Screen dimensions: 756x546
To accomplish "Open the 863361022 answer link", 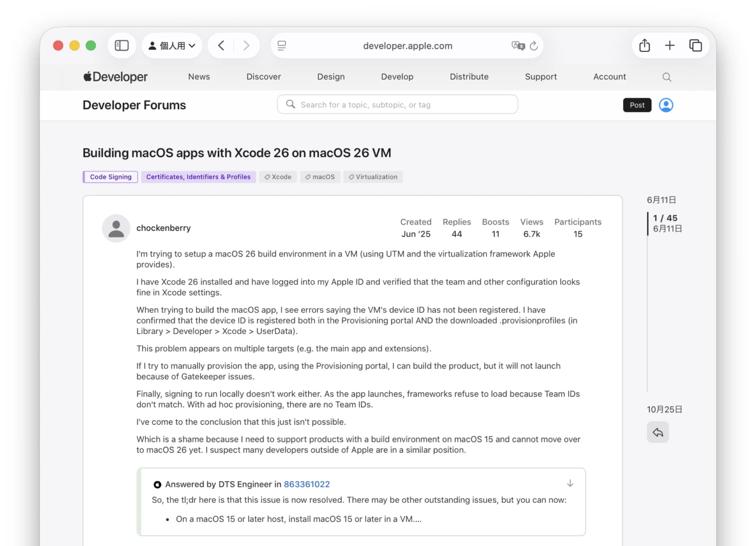I will click(x=307, y=484).
